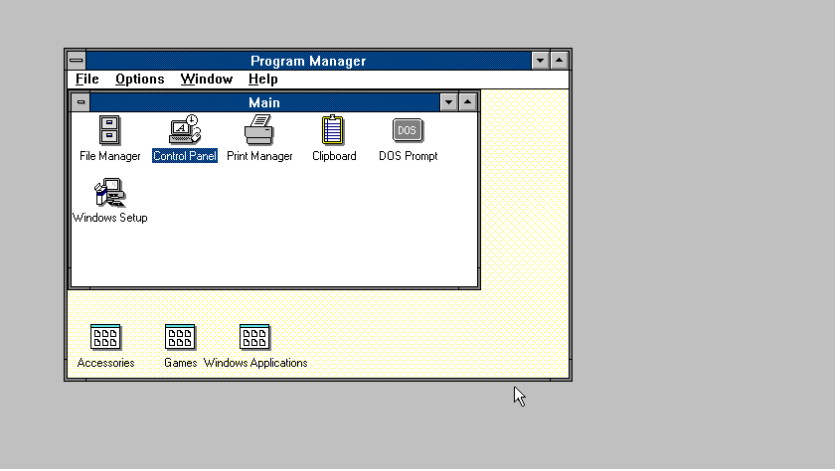Click the 'Clipboard' label text
This screenshot has height=471, width=840.
[334, 156]
